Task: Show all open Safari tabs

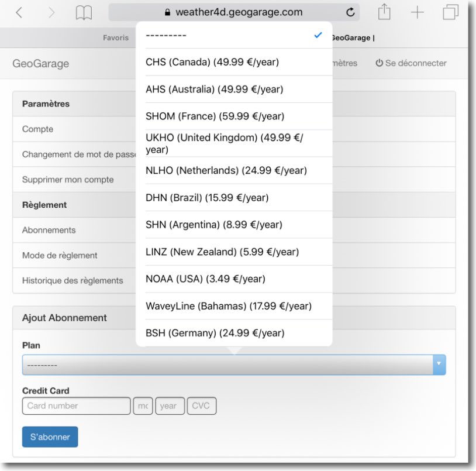Action: coord(450,12)
